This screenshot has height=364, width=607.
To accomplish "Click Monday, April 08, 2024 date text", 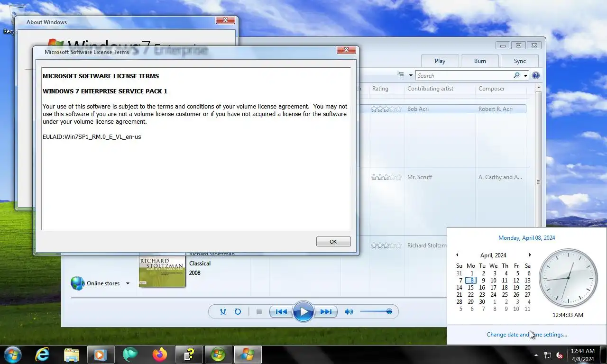I will pos(526,238).
